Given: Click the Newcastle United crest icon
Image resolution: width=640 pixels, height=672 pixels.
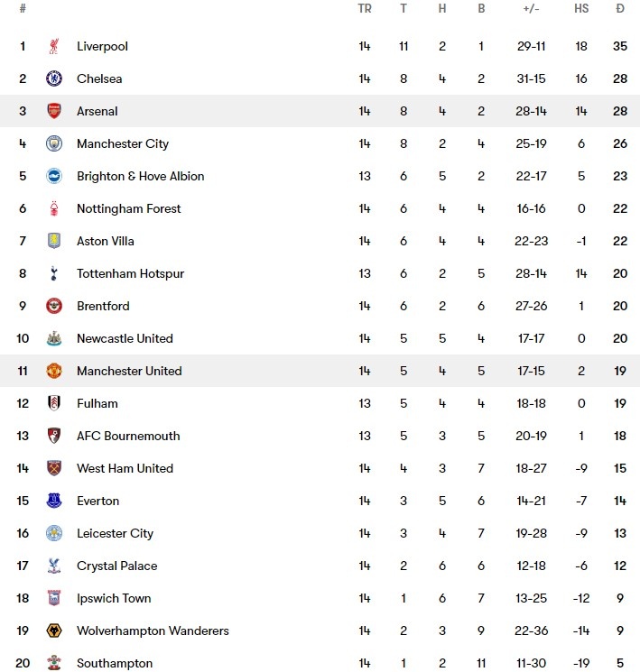Looking at the screenshot, I should coord(54,338).
